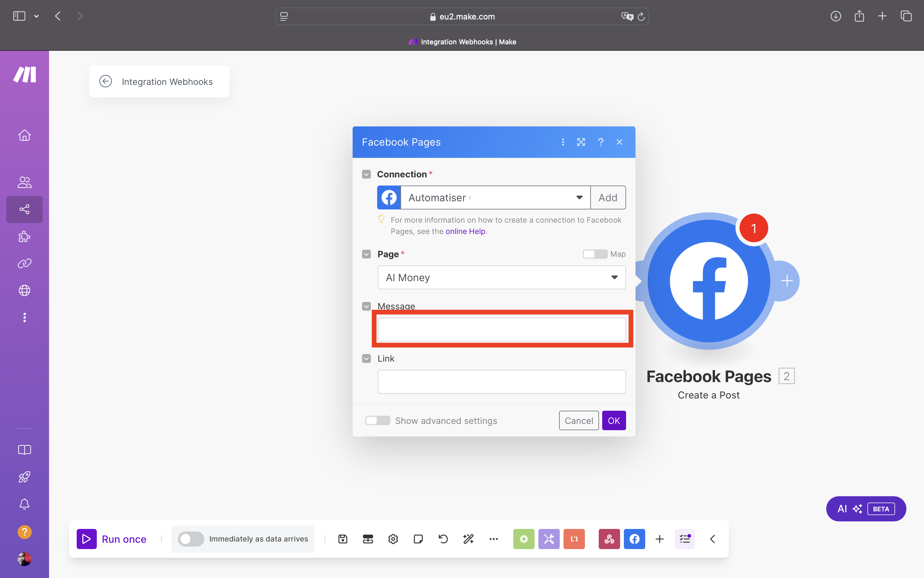
Task: Open the Make home icon in sidebar
Action: point(25,135)
